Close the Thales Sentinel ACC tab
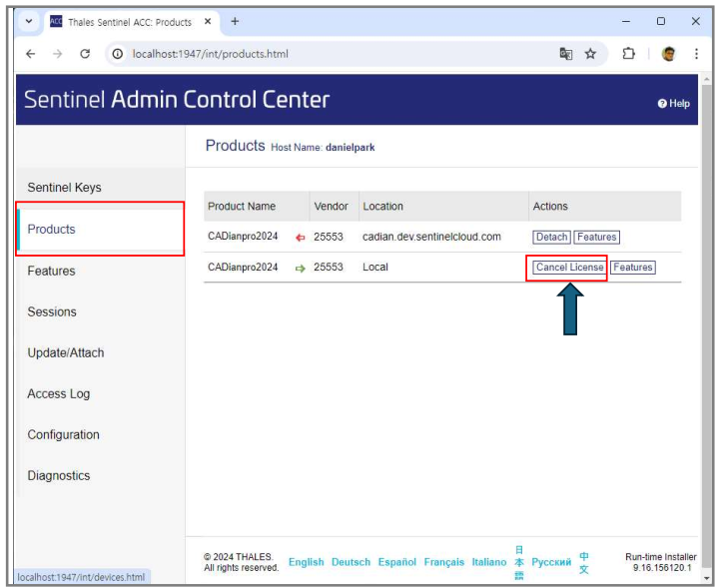The width and height of the screenshot is (717, 588). click(x=208, y=22)
